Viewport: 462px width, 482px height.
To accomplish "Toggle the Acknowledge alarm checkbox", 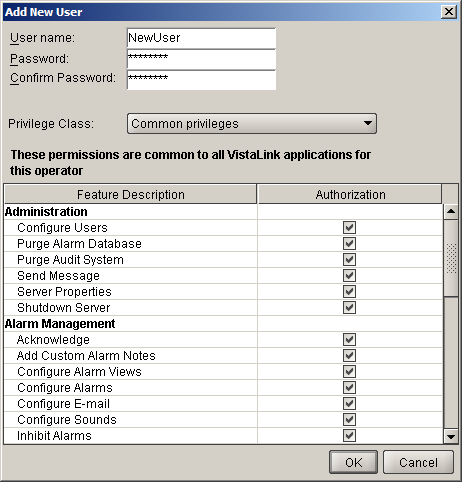I will [x=349, y=340].
